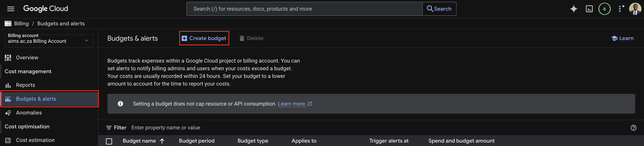
Task: Open the three-dot settings and utilities menu
Action: click(x=620, y=9)
